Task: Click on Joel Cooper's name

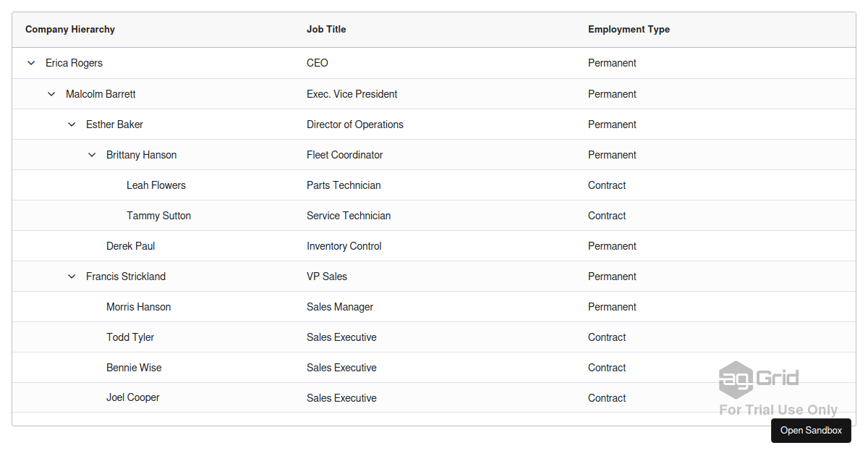Action: [133, 397]
